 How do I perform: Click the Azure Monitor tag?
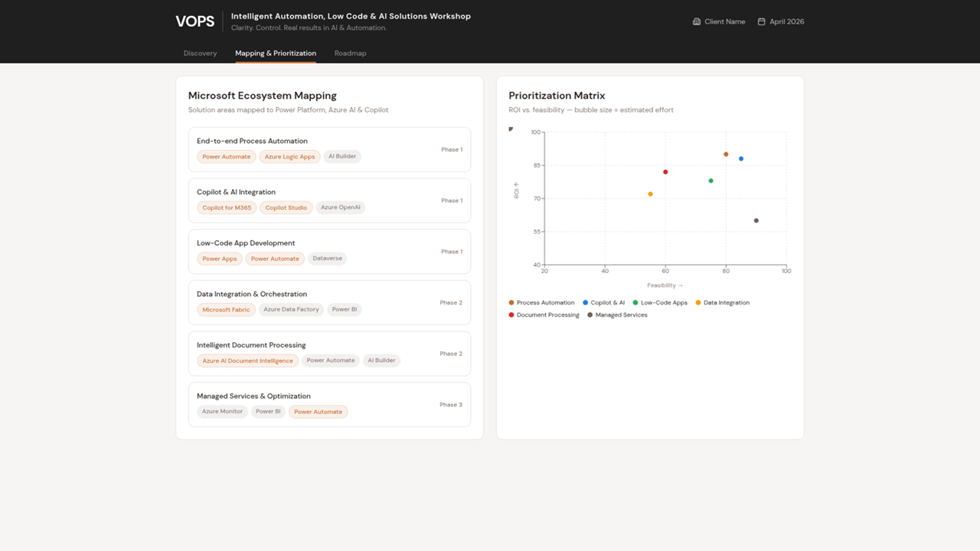click(x=222, y=412)
